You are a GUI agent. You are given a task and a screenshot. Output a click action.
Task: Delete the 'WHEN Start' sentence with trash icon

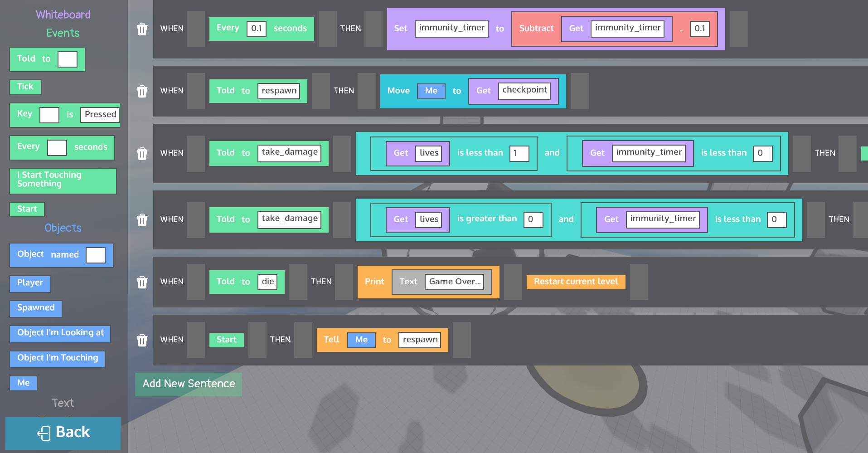click(x=142, y=340)
